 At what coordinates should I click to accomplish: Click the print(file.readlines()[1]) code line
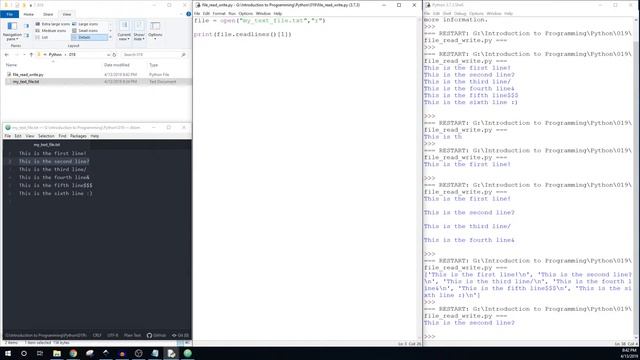coord(243,34)
